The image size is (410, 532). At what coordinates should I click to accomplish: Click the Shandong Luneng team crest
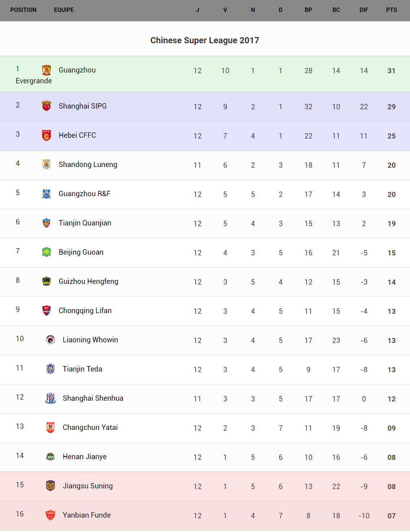46,164
